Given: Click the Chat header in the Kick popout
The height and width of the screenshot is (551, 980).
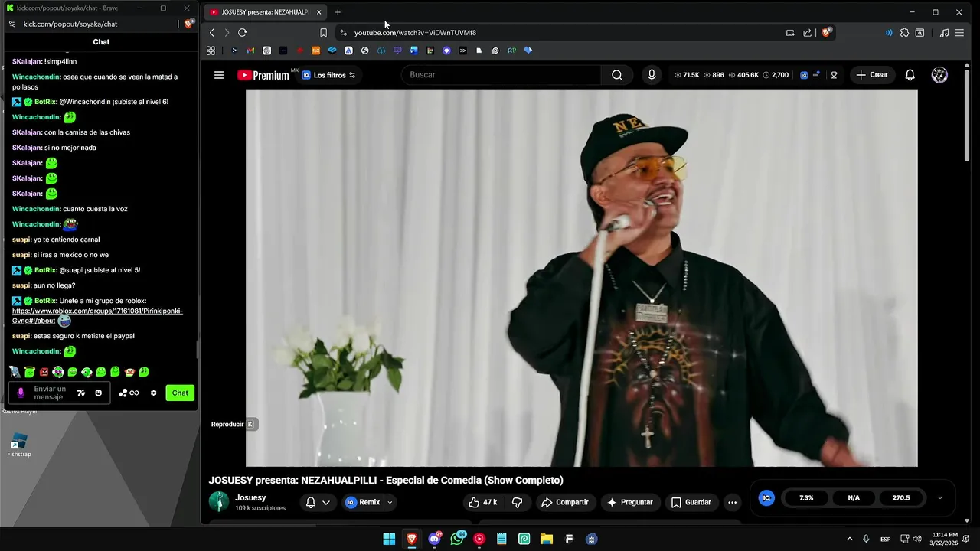Looking at the screenshot, I should click(101, 42).
